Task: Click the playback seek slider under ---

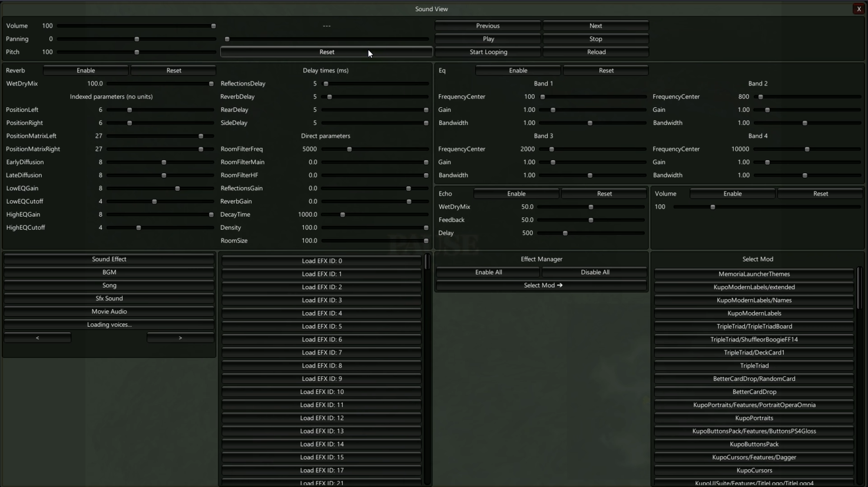Action: pos(327,39)
